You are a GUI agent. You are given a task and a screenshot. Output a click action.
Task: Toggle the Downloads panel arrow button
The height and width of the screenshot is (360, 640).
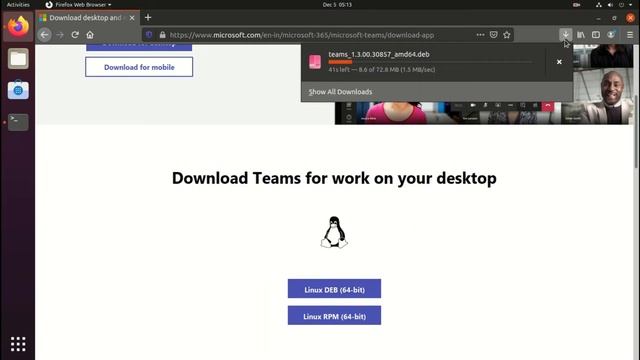pyautogui.click(x=566, y=35)
